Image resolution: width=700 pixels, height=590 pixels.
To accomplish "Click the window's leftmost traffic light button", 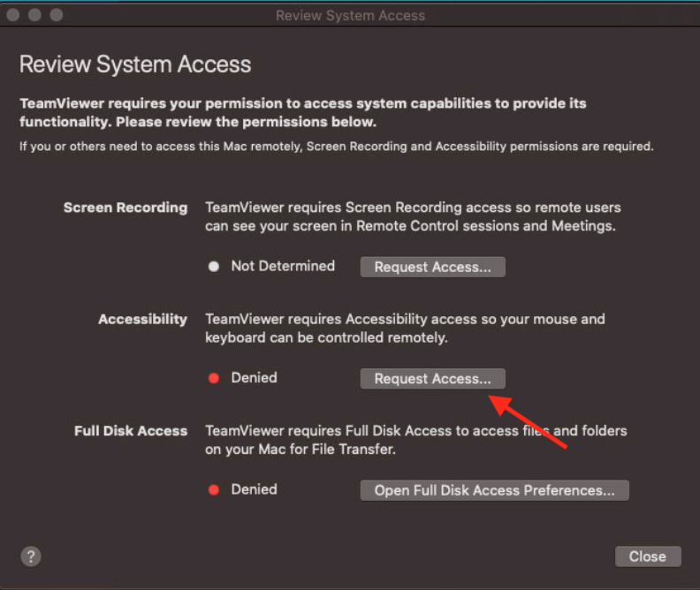I will [x=13, y=15].
